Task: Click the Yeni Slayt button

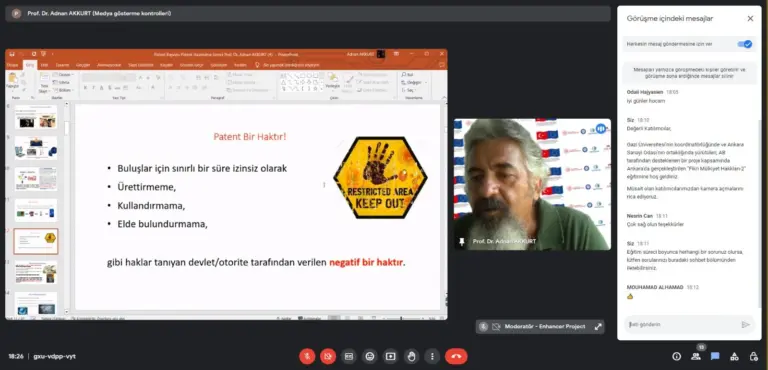Action: pos(44,83)
